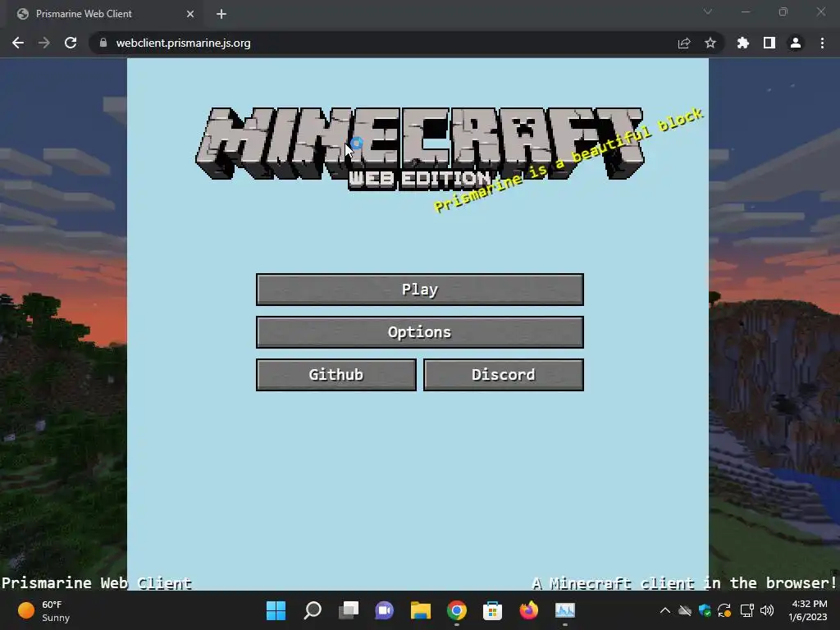Open Windows Start menu
Image resolution: width=840 pixels, height=630 pixels.
pyautogui.click(x=276, y=610)
